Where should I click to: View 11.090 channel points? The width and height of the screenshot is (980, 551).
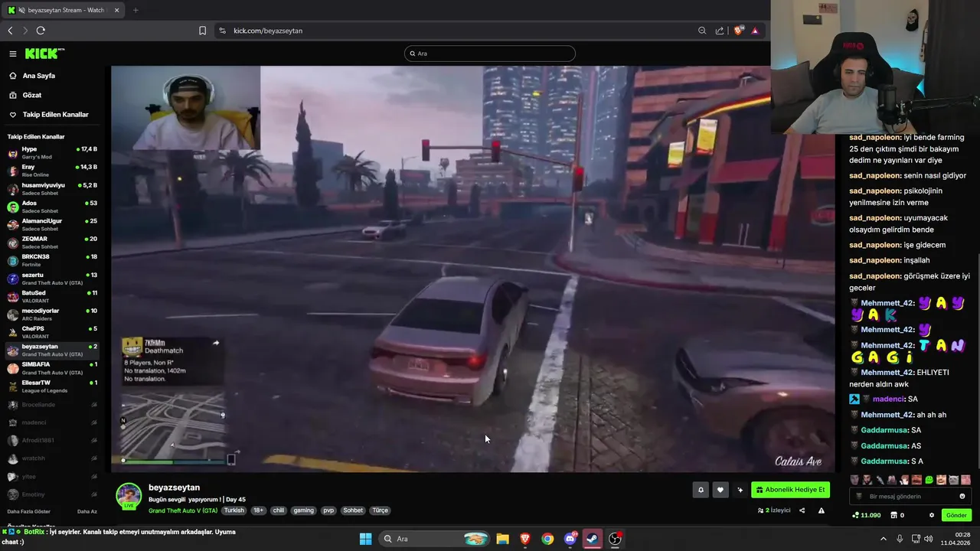pos(866,515)
